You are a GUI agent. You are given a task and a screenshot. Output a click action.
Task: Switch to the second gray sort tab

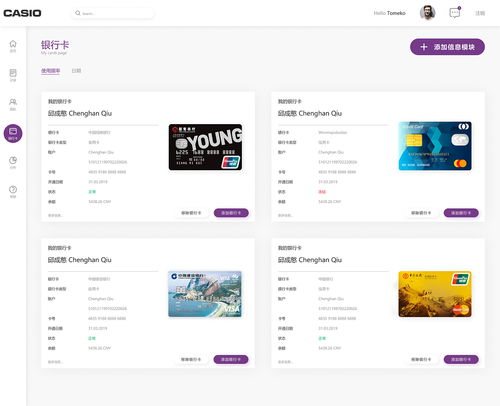point(76,71)
